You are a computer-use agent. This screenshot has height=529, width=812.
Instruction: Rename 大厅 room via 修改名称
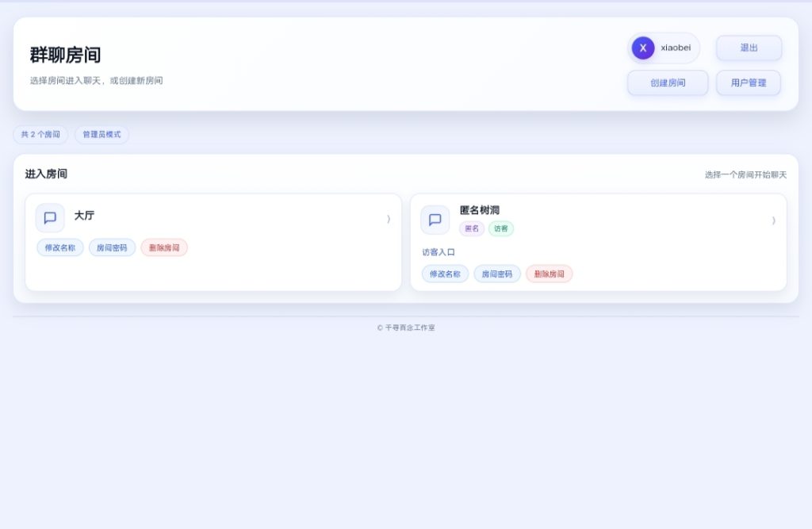[x=60, y=247]
